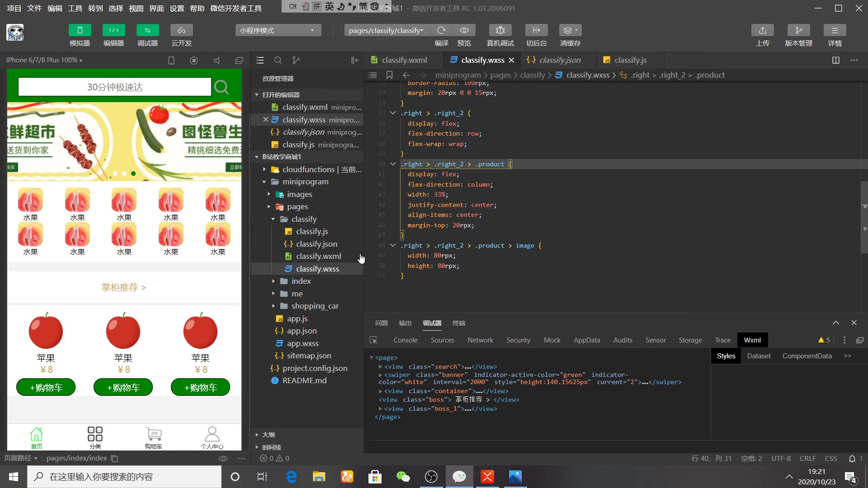Click the Upload icon
Screen dimensions: 868x488
coord(762,30)
